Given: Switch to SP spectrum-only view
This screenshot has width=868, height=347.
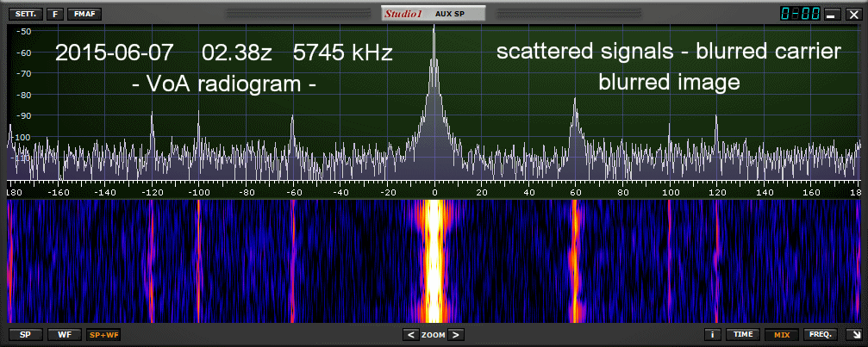Looking at the screenshot, I should tap(23, 334).
